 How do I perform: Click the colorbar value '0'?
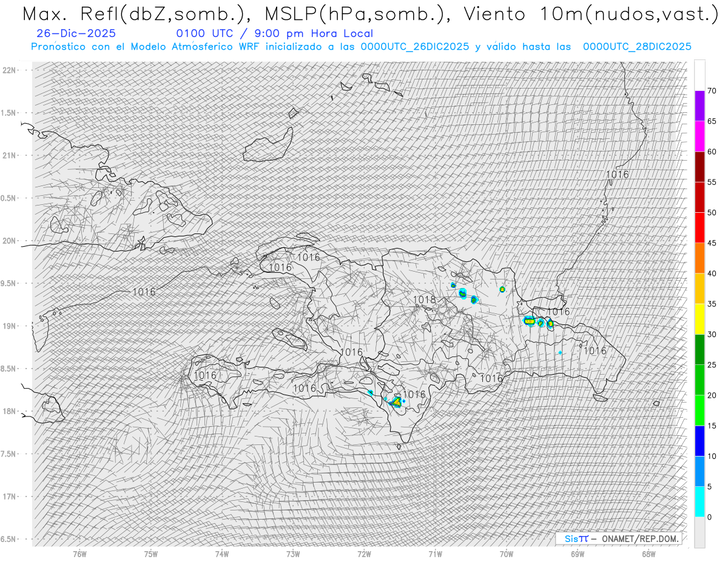point(709,517)
